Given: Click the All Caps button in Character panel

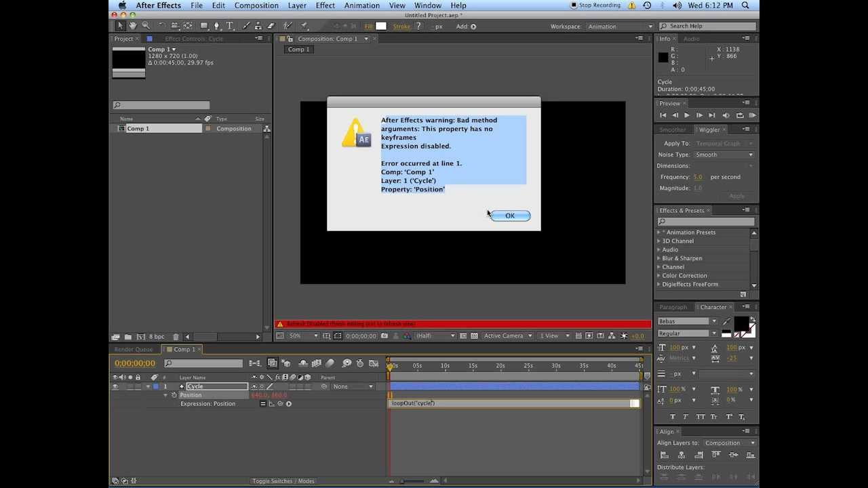Looking at the screenshot, I should pyautogui.click(x=701, y=417).
